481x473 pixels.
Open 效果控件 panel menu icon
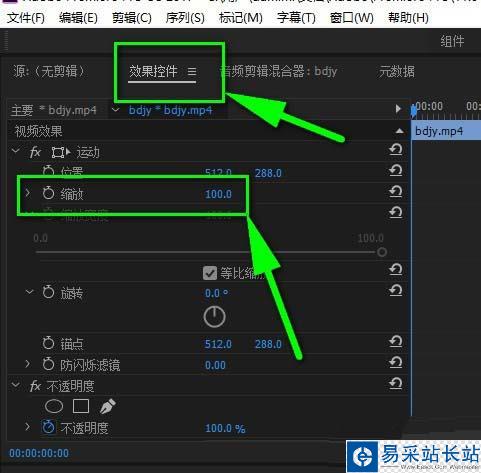(192, 71)
